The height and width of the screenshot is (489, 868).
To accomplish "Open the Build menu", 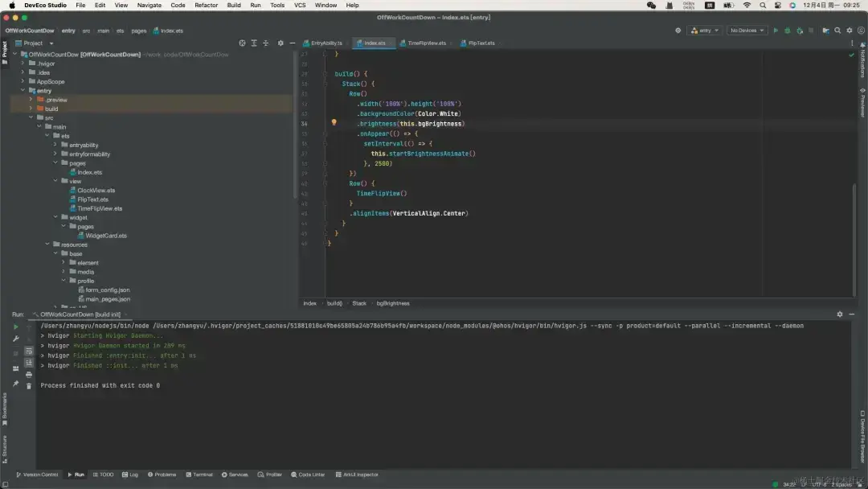I will pos(234,5).
